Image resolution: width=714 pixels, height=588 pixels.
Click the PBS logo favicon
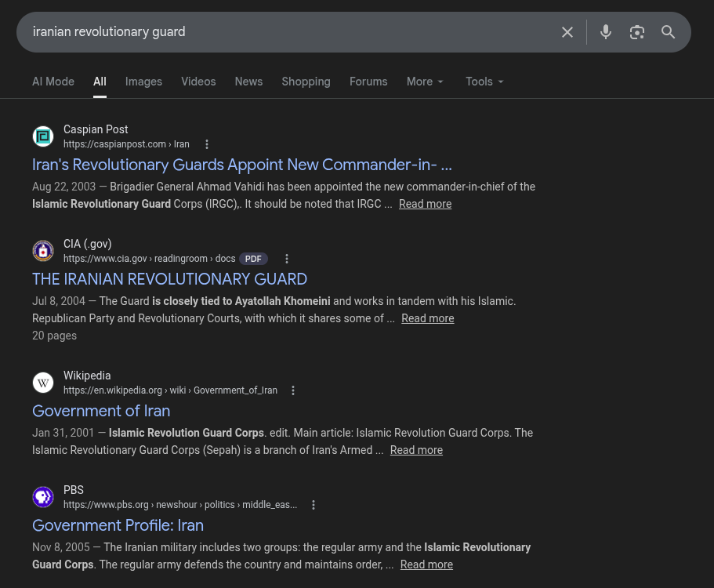pos(43,497)
